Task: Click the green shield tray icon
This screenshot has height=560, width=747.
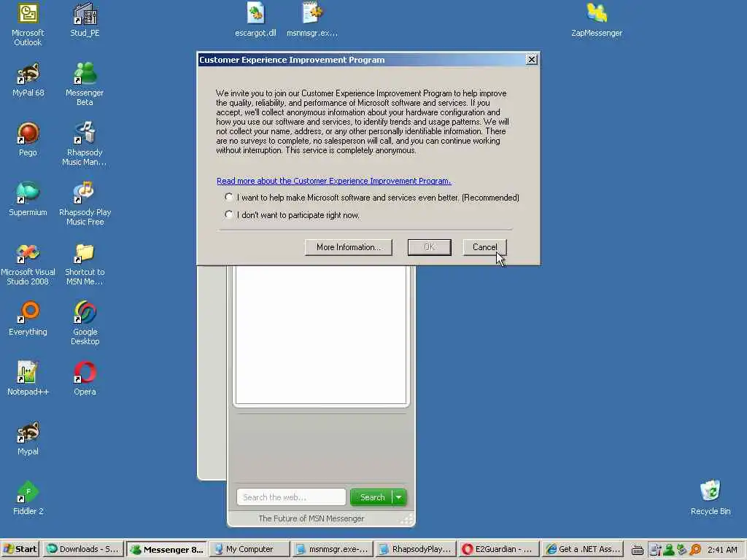Action: pyautogui.click(x=682, y=550)
